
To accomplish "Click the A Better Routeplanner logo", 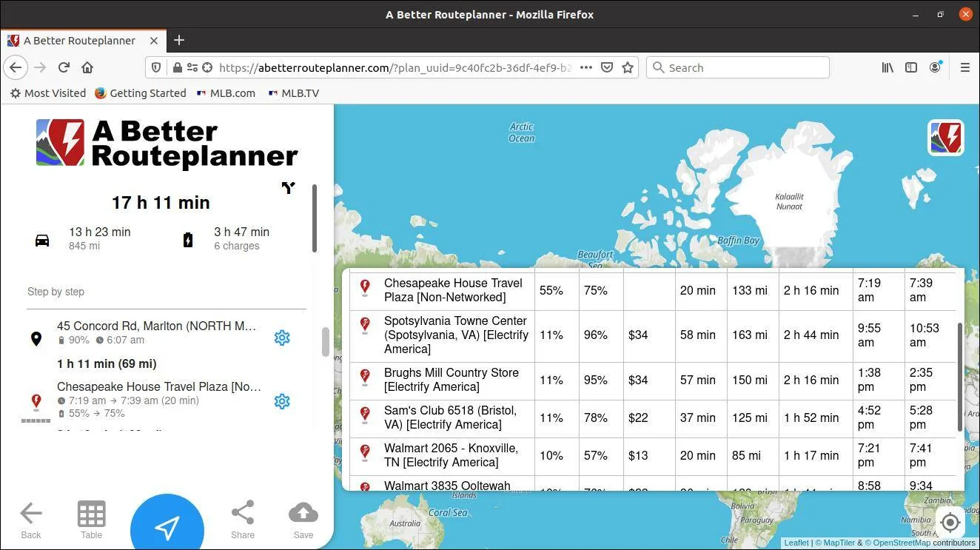I will pos(167,143).
